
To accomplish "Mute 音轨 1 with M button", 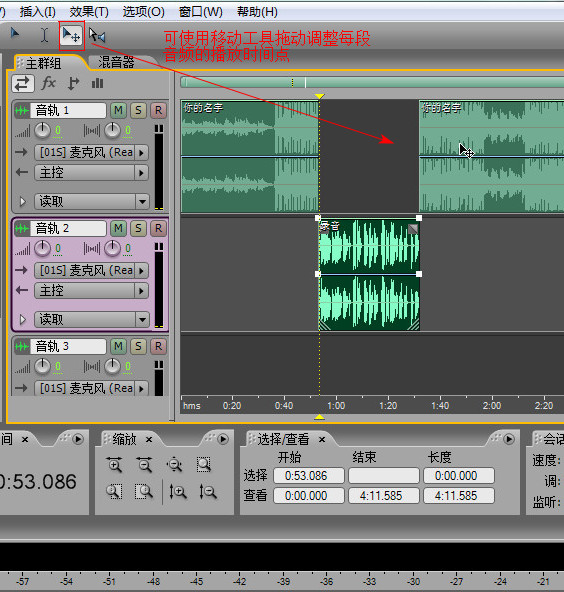I will pos(119,110).
